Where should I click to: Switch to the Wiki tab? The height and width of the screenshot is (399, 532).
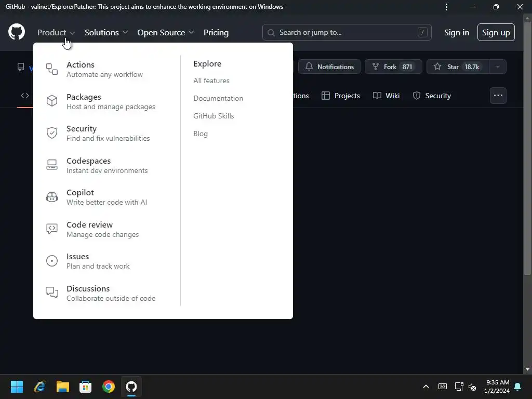386,96
